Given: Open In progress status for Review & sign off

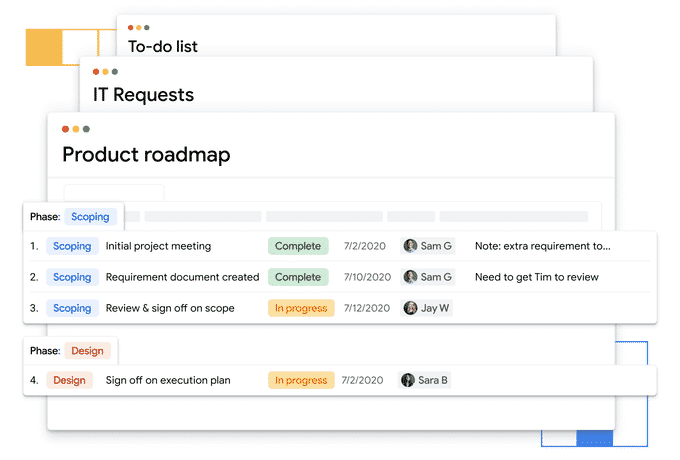Looking at the screenshot, I should [x=300, y=308].
